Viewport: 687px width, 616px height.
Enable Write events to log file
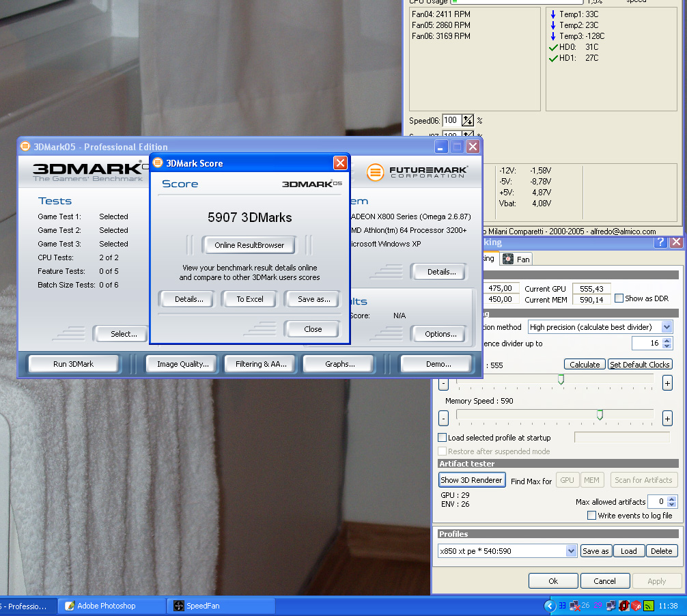click(x=591, y=516)
